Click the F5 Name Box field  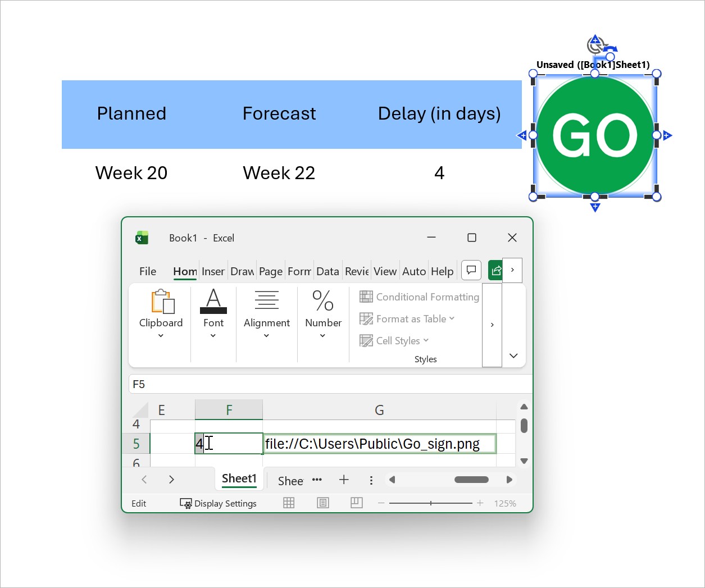(330, 384)
